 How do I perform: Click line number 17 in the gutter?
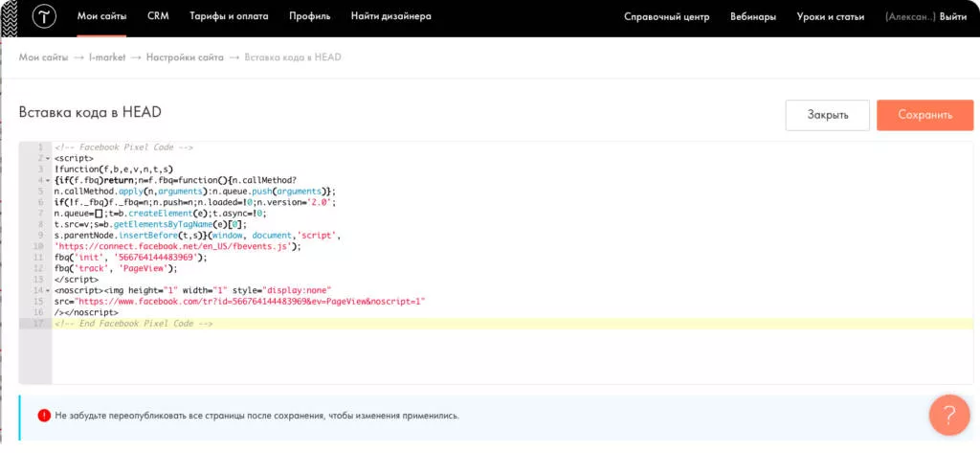[x=39, y=324]
